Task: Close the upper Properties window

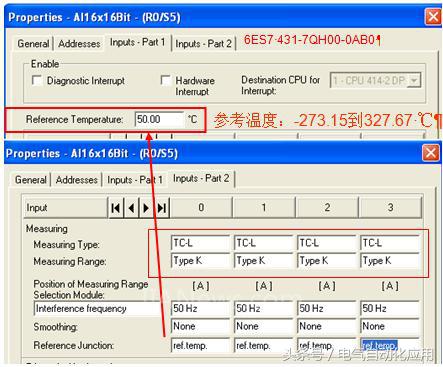Action: 433,16
